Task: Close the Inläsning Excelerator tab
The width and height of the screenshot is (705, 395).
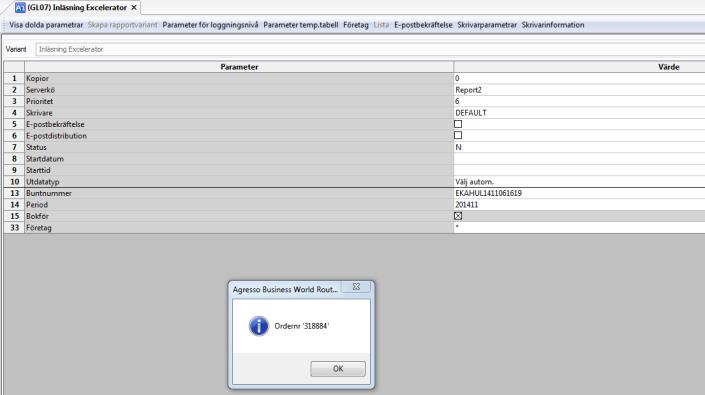Action: point(134,8)
